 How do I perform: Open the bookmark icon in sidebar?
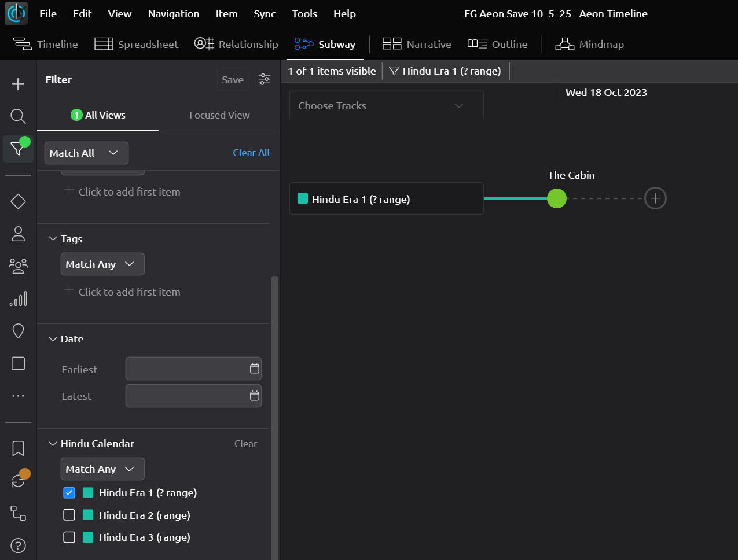[x=18, y=448]
